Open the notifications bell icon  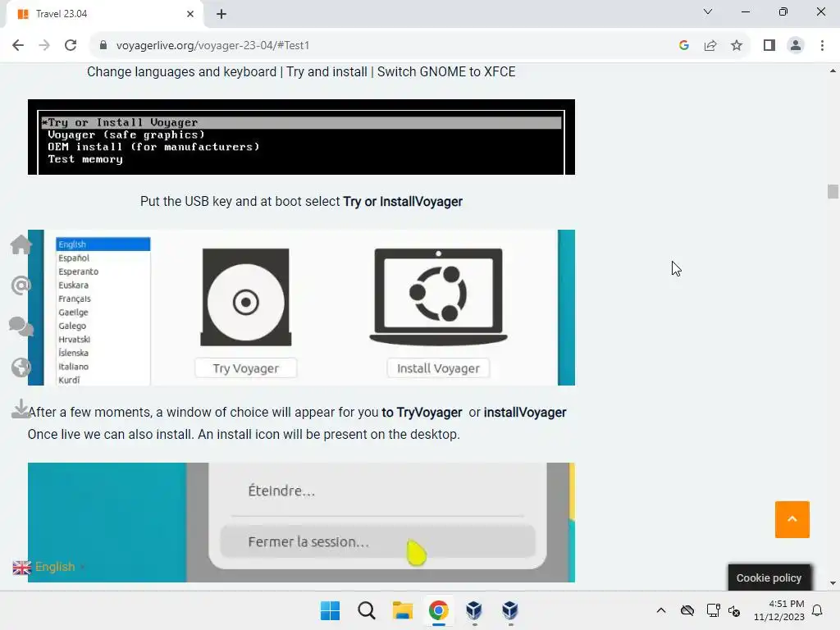tap(817, 610)
